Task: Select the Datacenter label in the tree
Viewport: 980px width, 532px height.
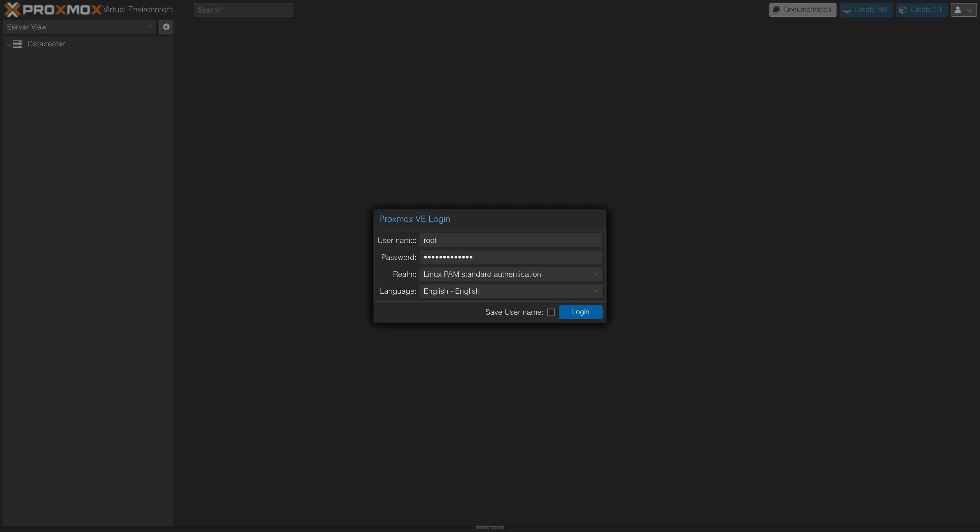Action: pos(46,44)
